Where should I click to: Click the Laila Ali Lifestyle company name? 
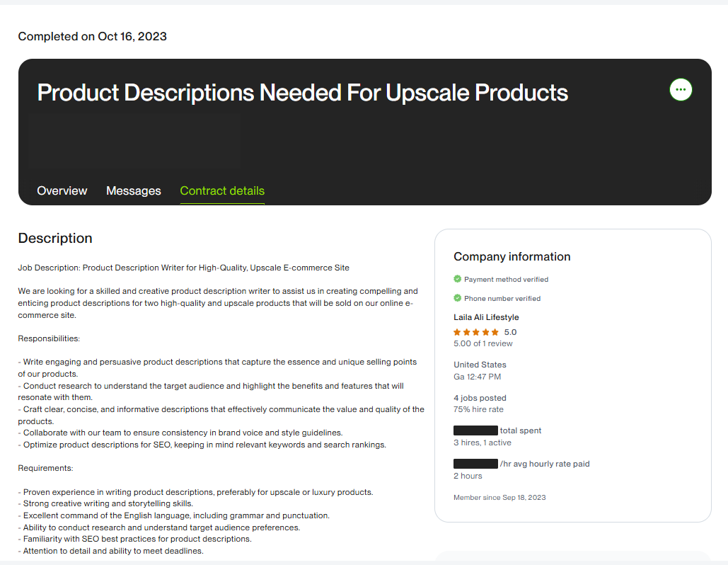486,317
